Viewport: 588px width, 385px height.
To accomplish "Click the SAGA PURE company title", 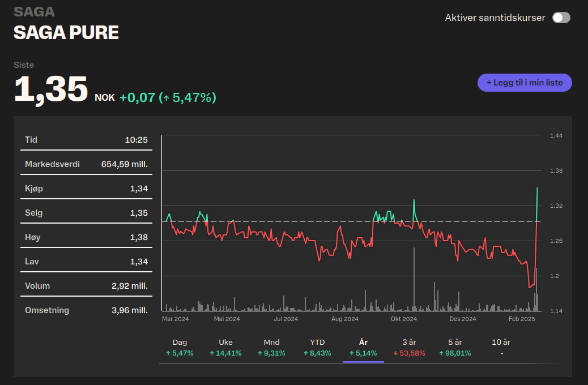I will (66, 33).
